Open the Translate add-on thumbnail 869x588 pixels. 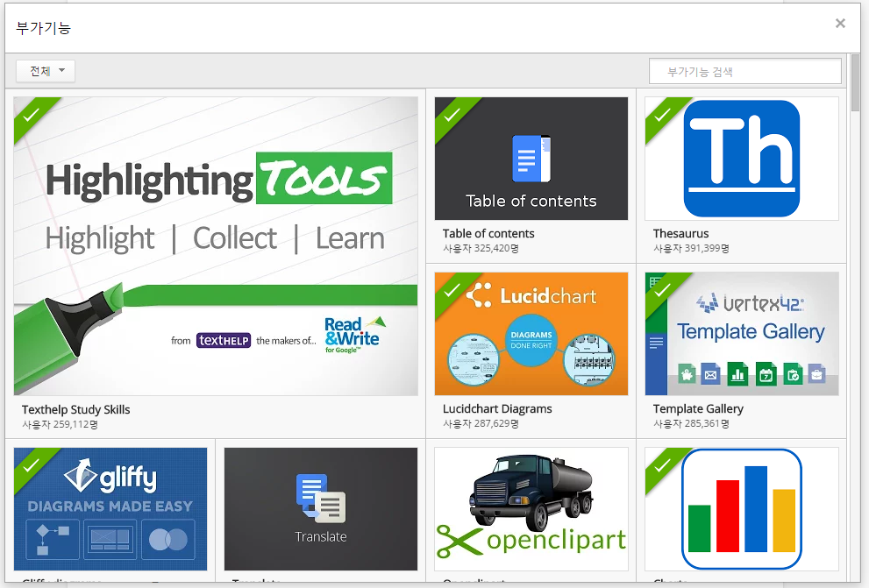[x=321, y=509]
